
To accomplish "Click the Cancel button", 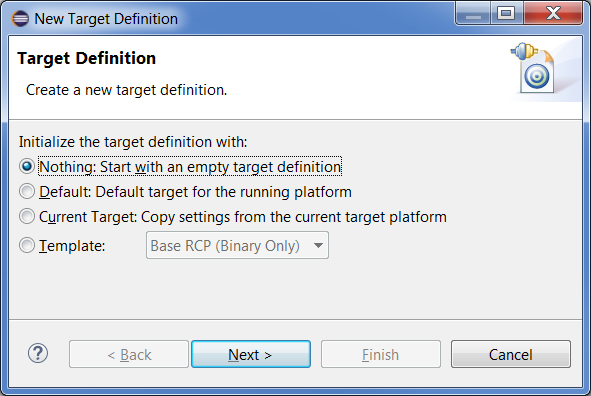I will point(511,354).
